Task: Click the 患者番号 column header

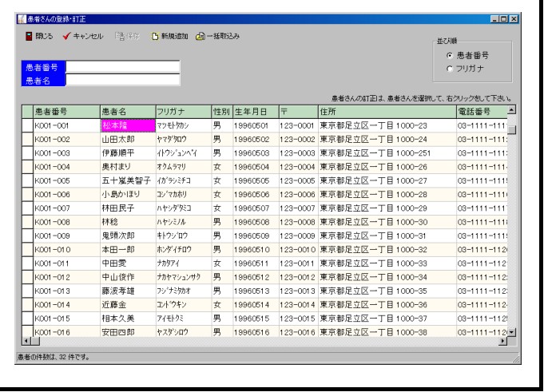Action: [66, 112]
